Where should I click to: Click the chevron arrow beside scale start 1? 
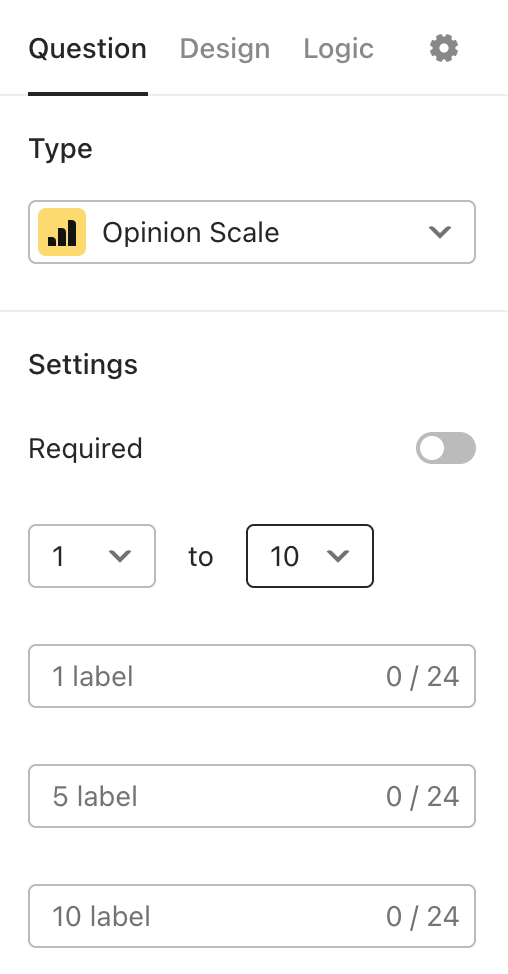point(120,556)
